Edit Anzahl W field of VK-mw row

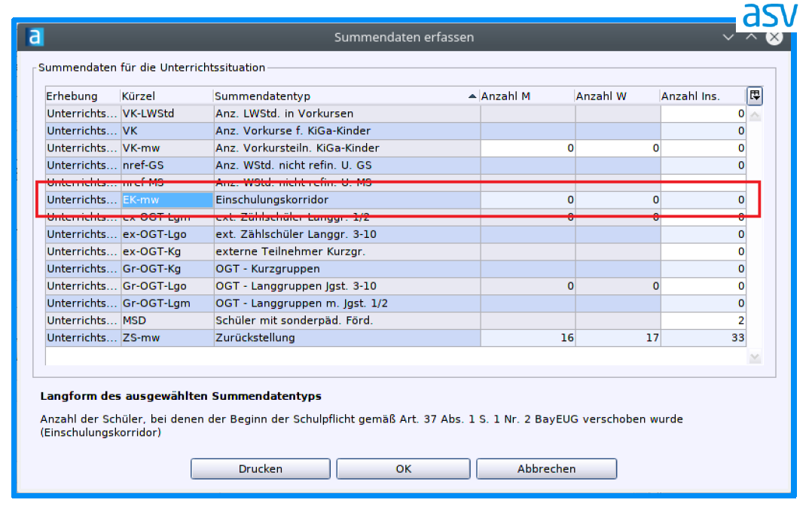click(618, 148)
